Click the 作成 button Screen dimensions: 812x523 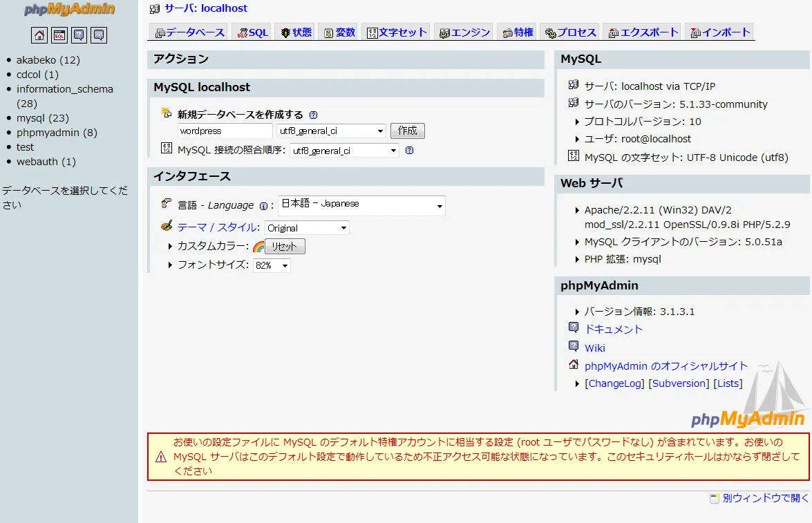point(407,131)
